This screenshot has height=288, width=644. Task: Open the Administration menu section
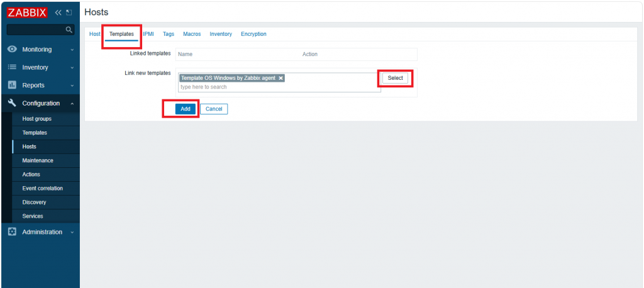(40, 231)
